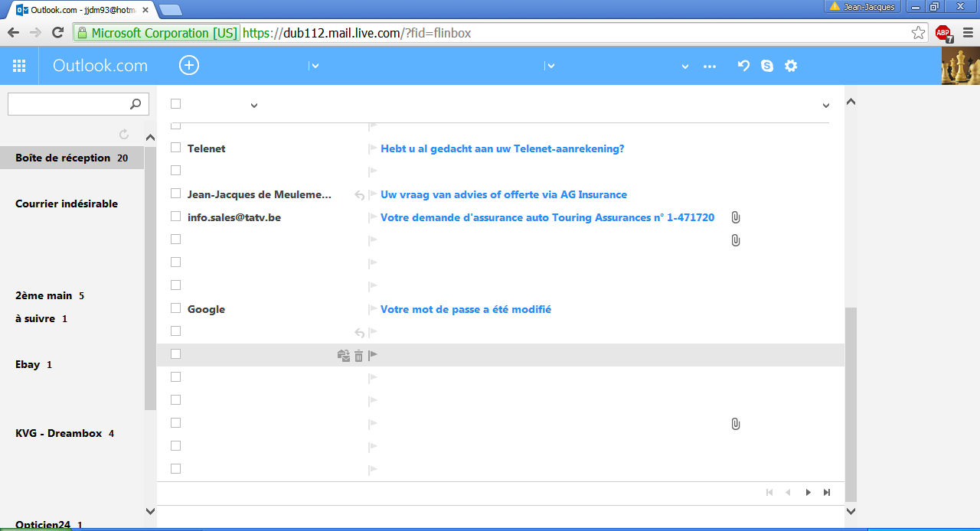
Task: Click the message list scroll-down arrow
Action: click(x=851, y=511)
